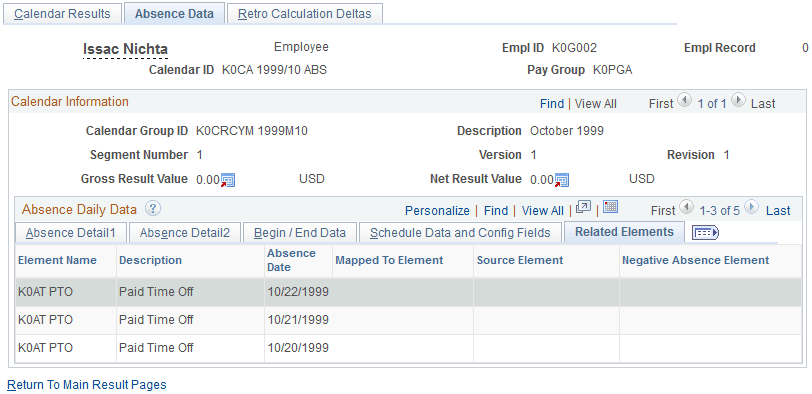Click absence date 10/21/1999 cell
The width and height of the screenshot is (812, 394).
point(298,320)
